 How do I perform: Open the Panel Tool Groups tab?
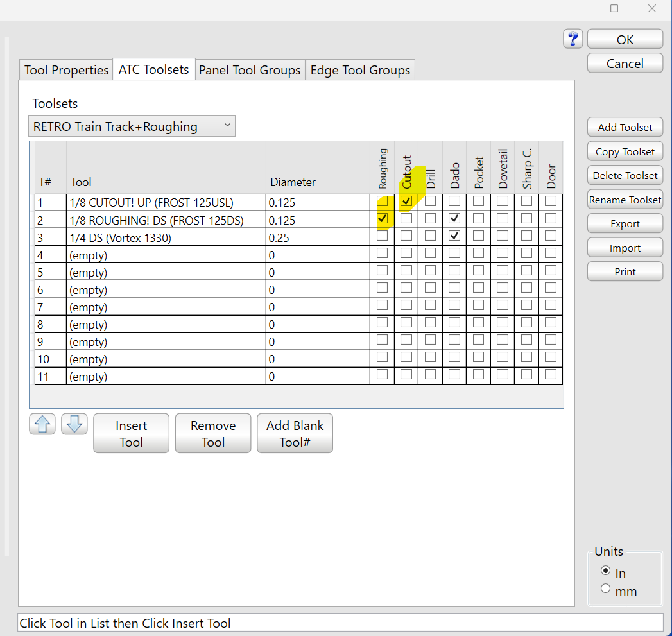pyautogui.click(x=250, y=70)
